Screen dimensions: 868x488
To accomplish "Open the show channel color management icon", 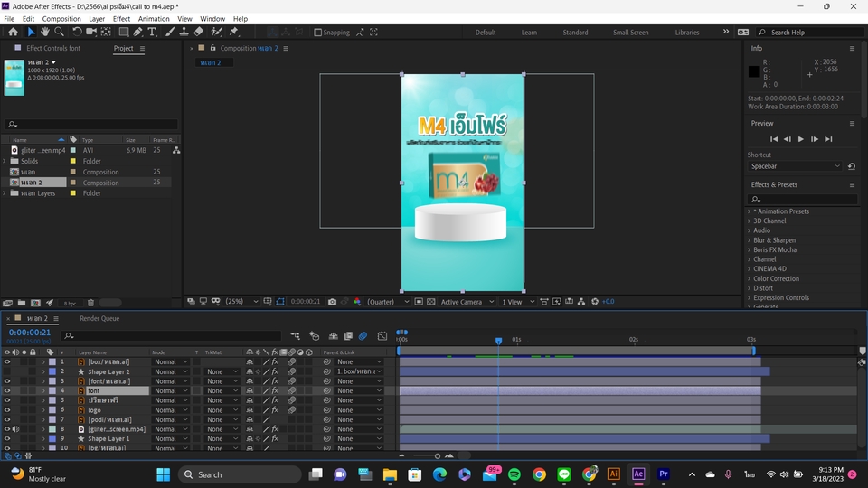I will pyautogui.click(x=357, y=302).
